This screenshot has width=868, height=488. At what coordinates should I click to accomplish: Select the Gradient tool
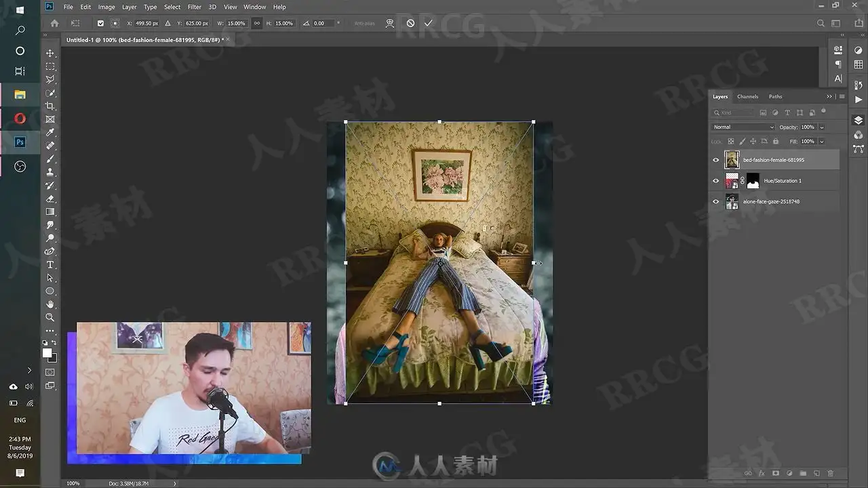(50, 212)
